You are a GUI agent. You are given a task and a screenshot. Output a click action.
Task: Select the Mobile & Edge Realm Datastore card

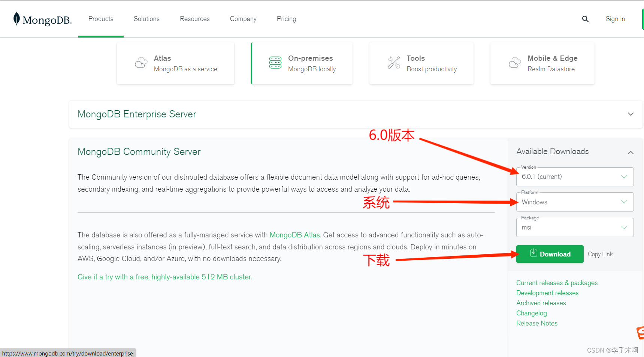542,63
